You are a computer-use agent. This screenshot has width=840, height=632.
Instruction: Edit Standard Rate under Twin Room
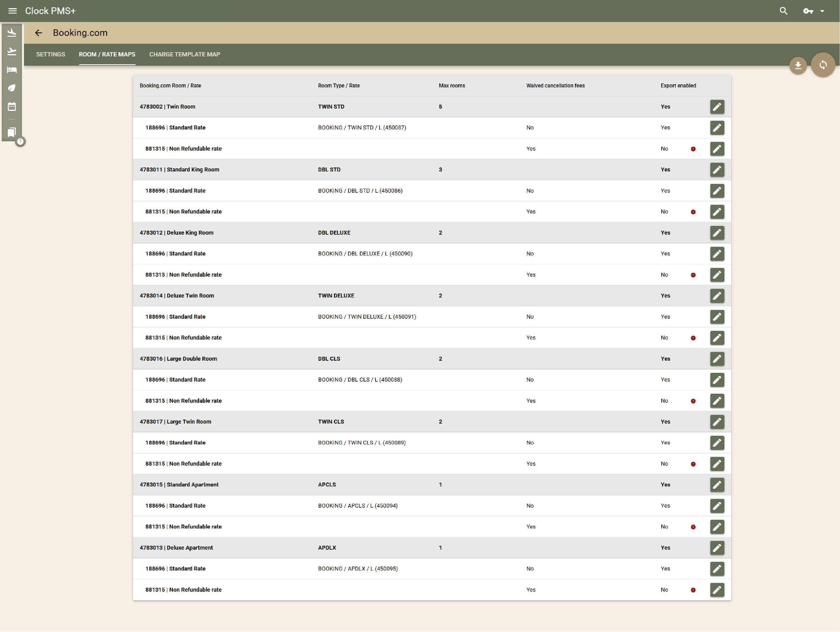[x=717, y=128]
